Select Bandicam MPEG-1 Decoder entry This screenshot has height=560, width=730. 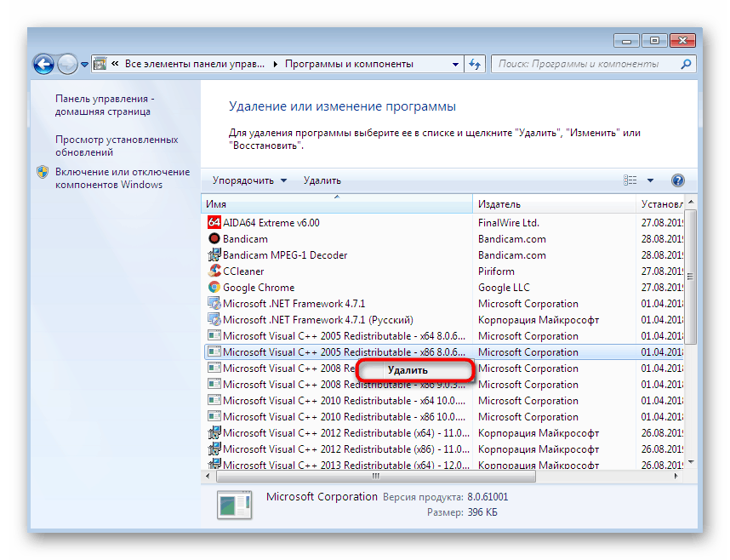[285, 254]
